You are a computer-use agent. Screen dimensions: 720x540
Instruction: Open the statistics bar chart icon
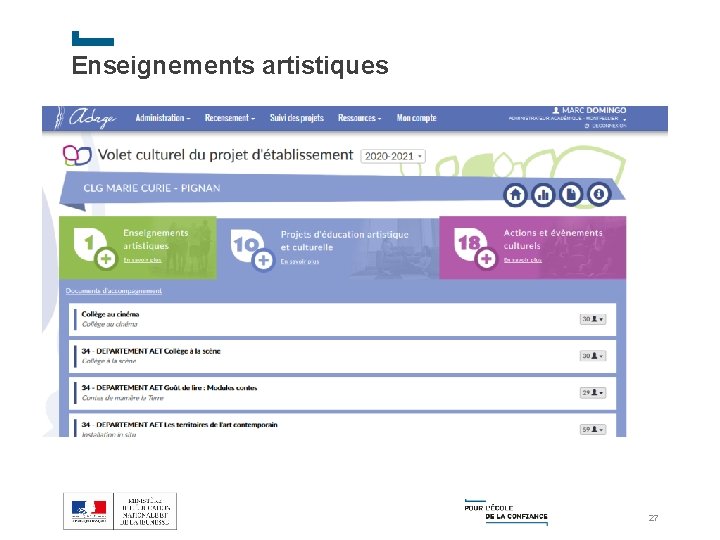click(543, 195)
